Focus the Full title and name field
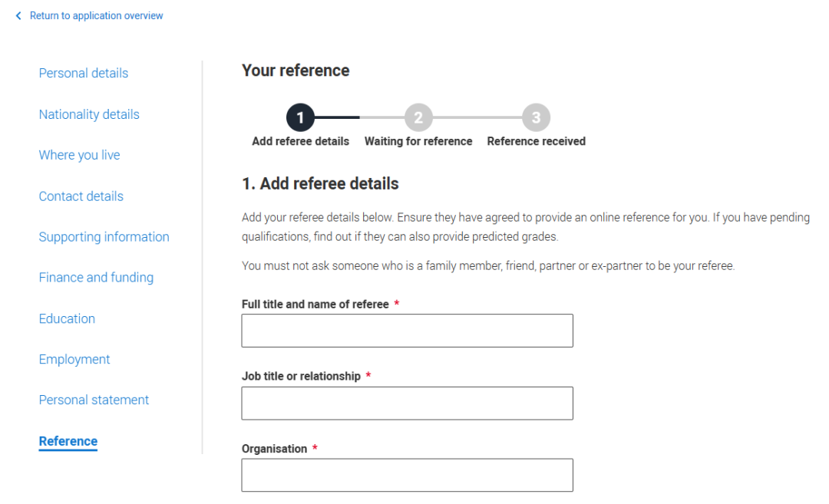The width and height of the screenshot is (829, 504). tap(407, 331)
